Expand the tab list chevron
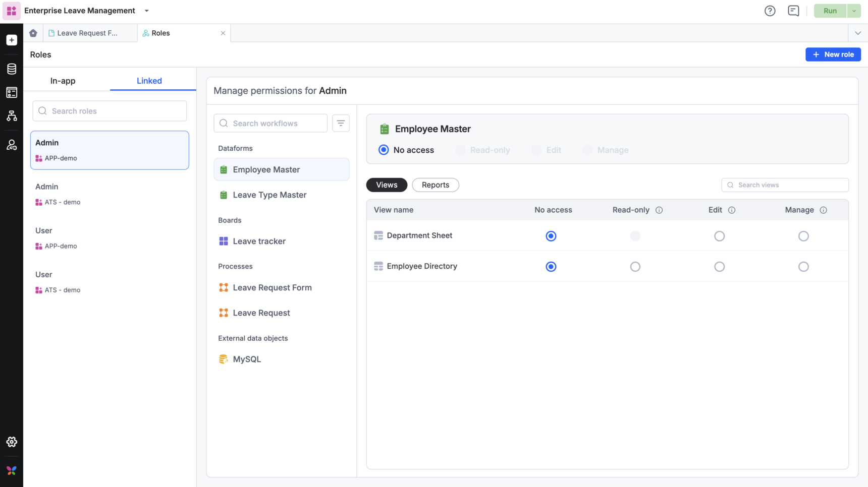This screenshot has width=868, height=487. (857, 33)
